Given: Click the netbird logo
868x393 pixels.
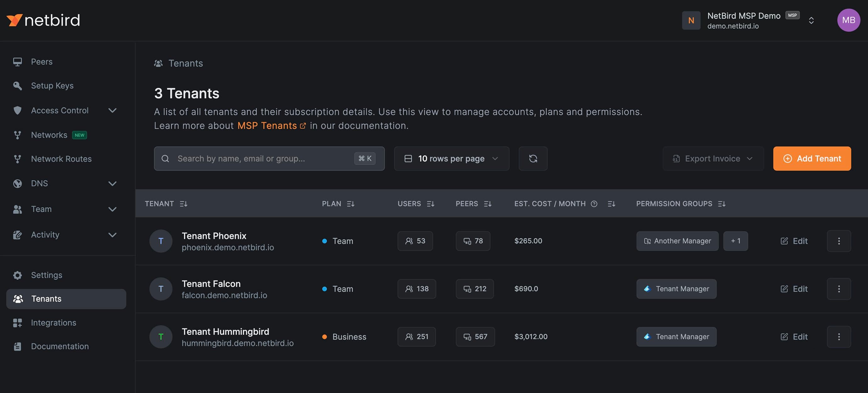Looking at the screenshot, I should [43, 20].
